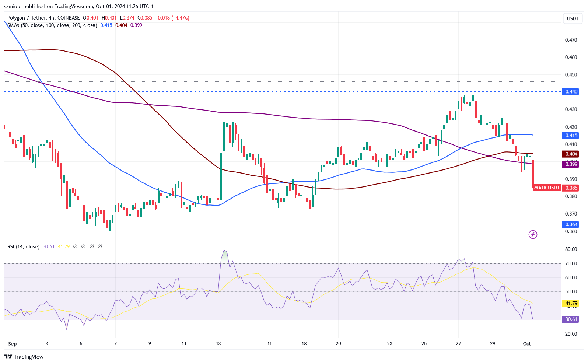Click the 0.399 SMA 200 price label
Viewport: 588px width, 364px height.
571,164
